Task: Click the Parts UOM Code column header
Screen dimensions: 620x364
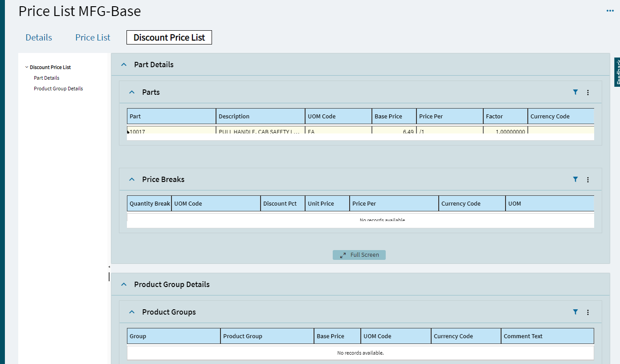Action: [339, 116]
